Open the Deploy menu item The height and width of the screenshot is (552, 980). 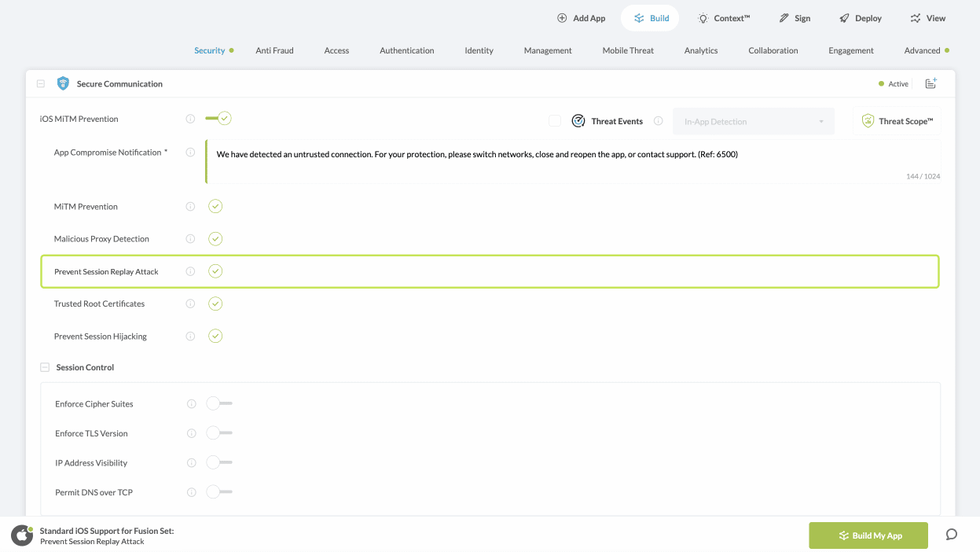click(860, 18)
